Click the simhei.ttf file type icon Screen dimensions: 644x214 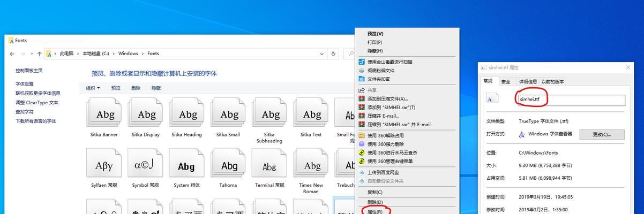tap(492, 99)
